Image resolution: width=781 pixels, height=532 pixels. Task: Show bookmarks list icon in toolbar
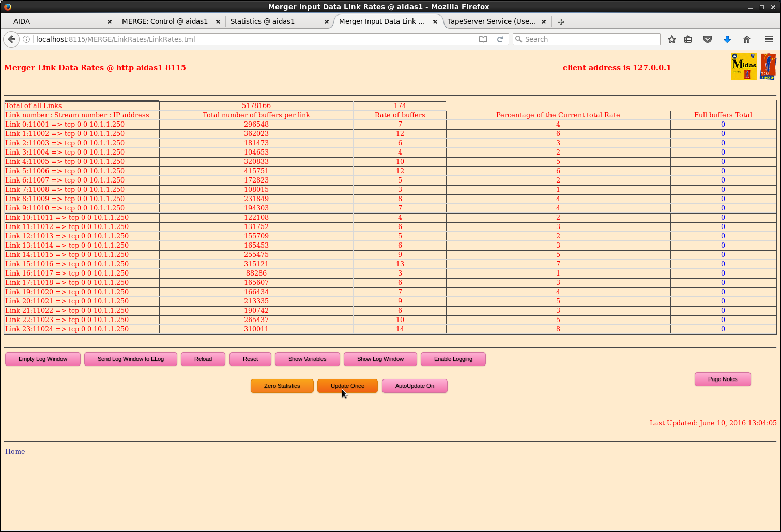pyautogui.click(x=688, y=39)
